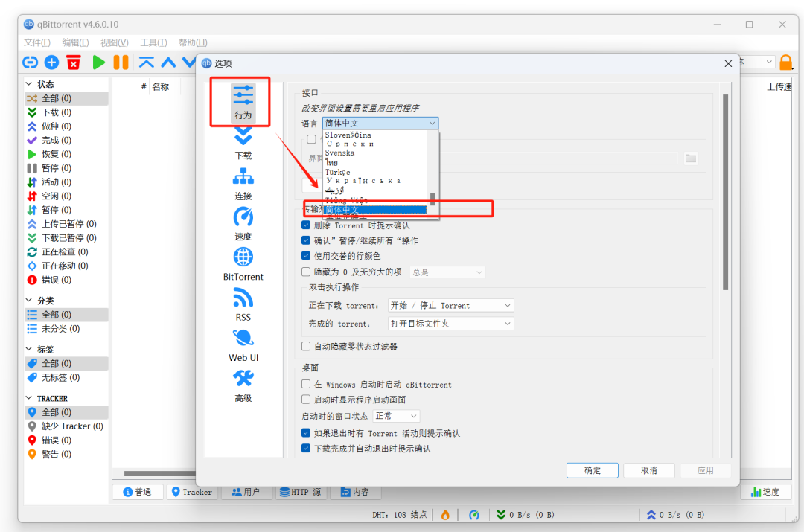The width and height of the screenshot is (804, 532).
Task: Switch to the Tracker bottom tab
Action: coord(191,492)
